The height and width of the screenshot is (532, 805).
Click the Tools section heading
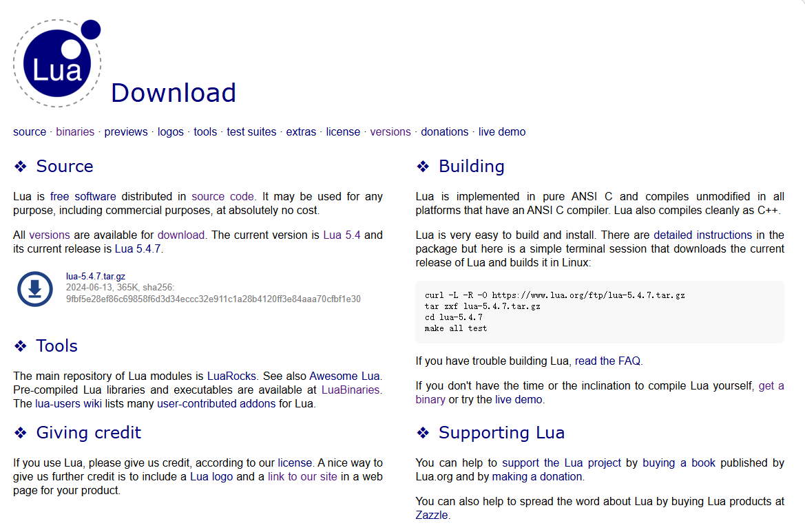point(56,345)
